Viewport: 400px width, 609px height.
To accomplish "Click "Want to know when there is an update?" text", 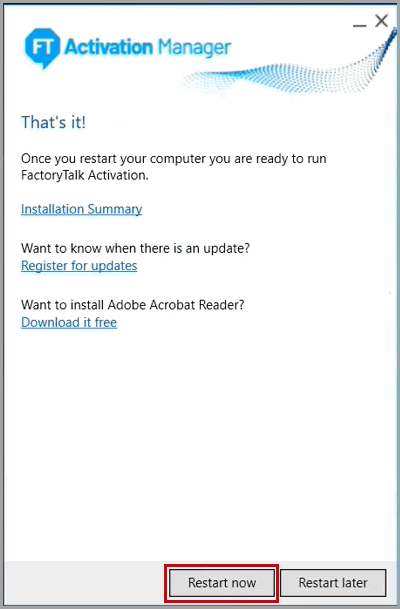I will (x=136, y=248).
